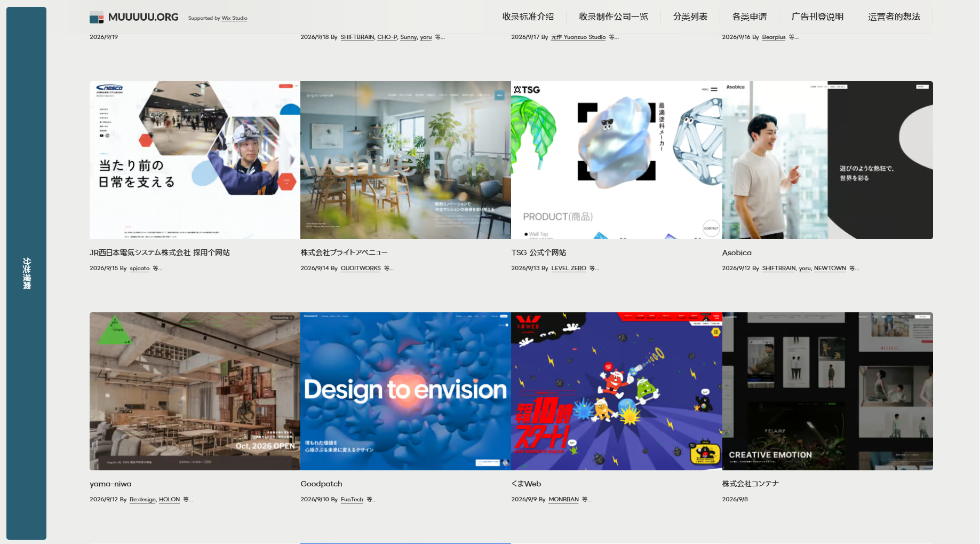Click the 株式会社コンテナ title link

[x=751, y=484]
